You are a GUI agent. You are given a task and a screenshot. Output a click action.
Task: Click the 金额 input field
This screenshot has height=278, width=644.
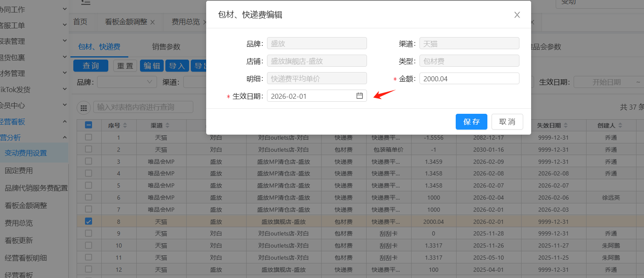(469, 78)
